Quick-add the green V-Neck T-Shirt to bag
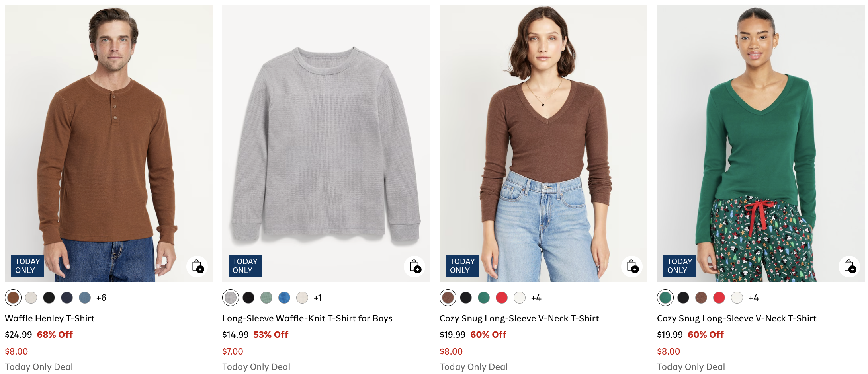This screenshot has height=374, width=868. tap(849, 266)
